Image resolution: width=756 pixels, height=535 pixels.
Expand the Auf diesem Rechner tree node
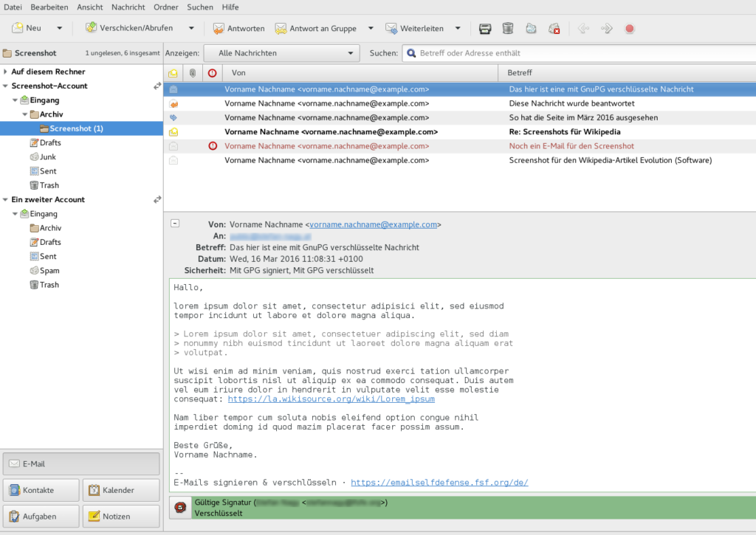pos(6,72)
